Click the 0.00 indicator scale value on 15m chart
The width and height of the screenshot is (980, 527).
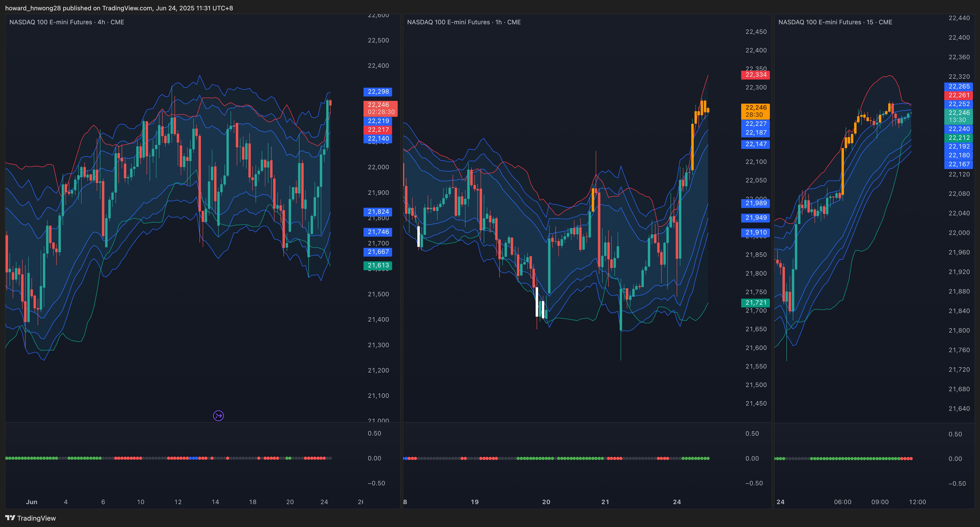(x=955, y=459)
